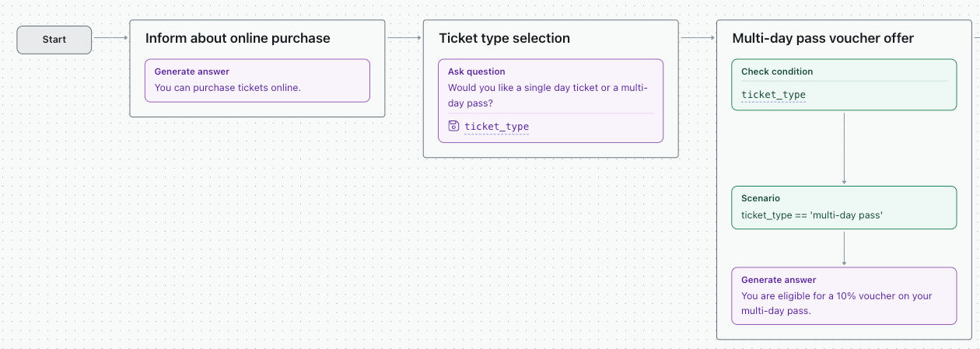Click the 'Generate answer' label in Inform step
Image resolution: width=980 pixels, height=349 pixels.
[191, 72]
